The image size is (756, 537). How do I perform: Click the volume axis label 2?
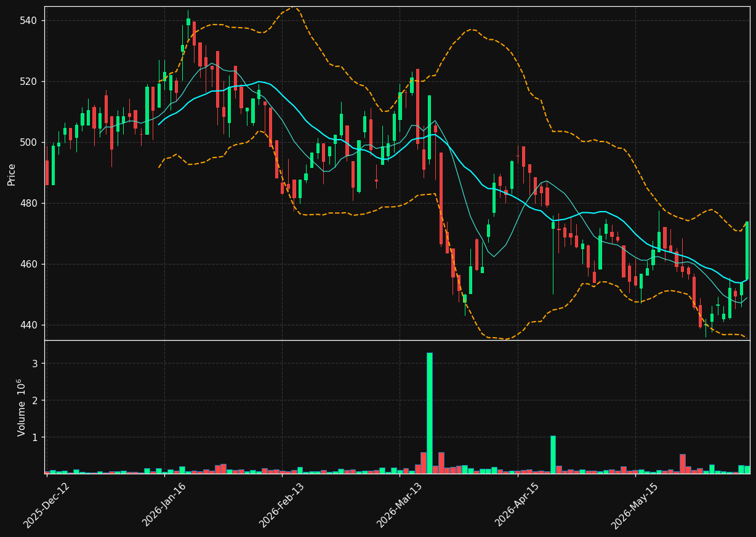(x=35, y=401)
